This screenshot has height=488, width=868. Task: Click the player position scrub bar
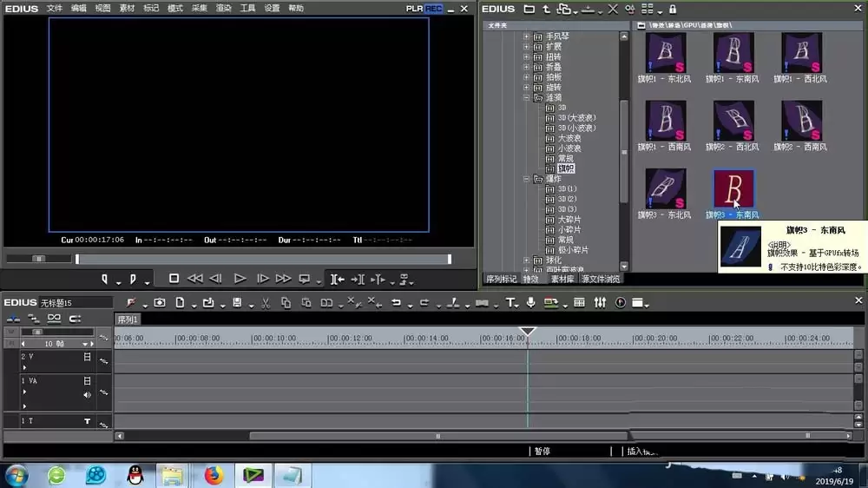pyautogui.click(x=264, y=259)
